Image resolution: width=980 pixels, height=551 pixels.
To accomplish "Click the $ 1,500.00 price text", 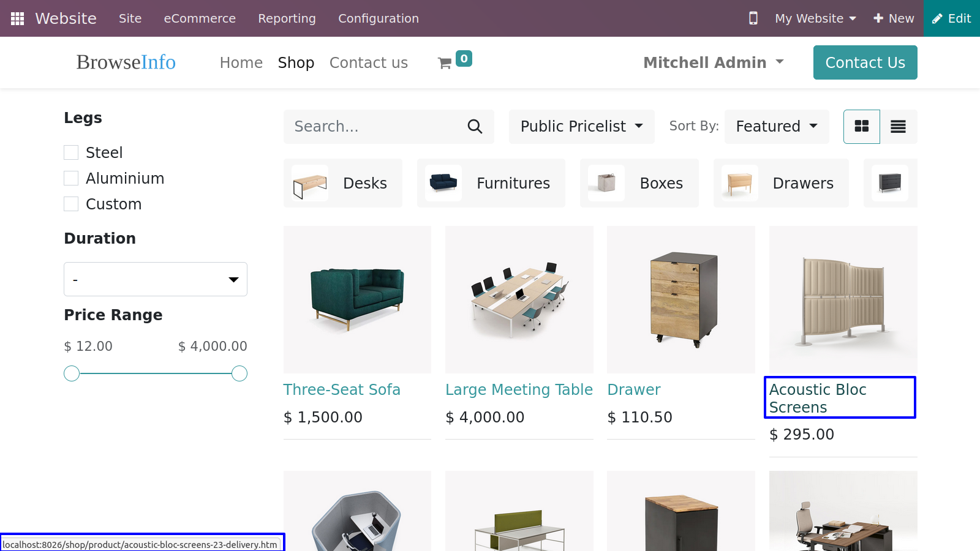I will 323,418.
